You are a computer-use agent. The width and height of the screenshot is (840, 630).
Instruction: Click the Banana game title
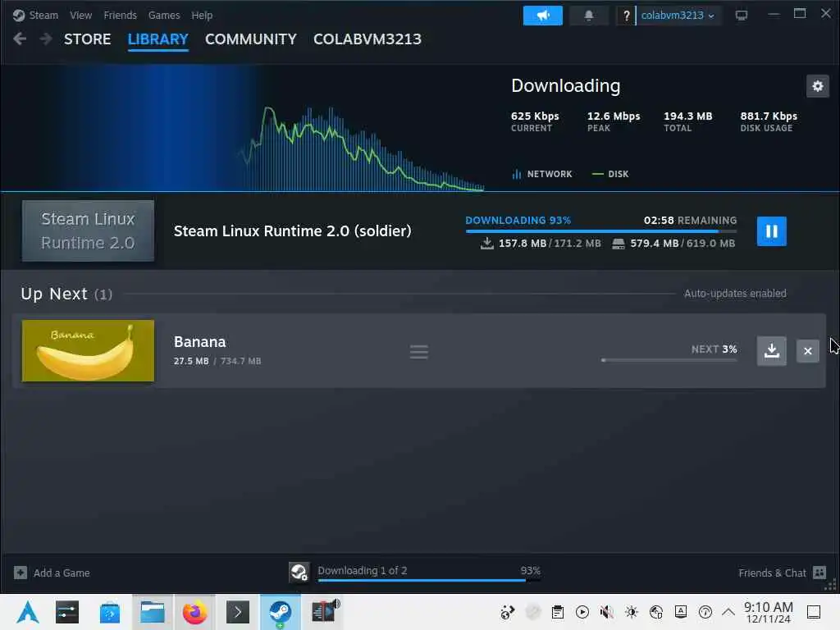(200, 342)
